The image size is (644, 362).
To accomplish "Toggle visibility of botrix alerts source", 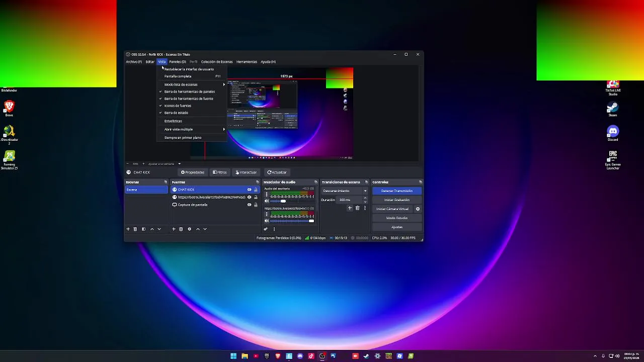I will tap(249, 197).
